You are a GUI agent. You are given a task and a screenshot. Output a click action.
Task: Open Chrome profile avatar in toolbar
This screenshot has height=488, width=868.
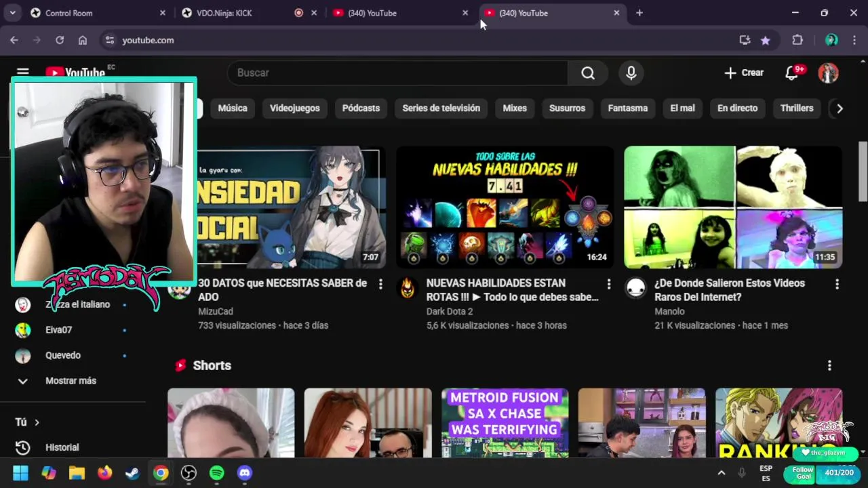tap(831, 40)
